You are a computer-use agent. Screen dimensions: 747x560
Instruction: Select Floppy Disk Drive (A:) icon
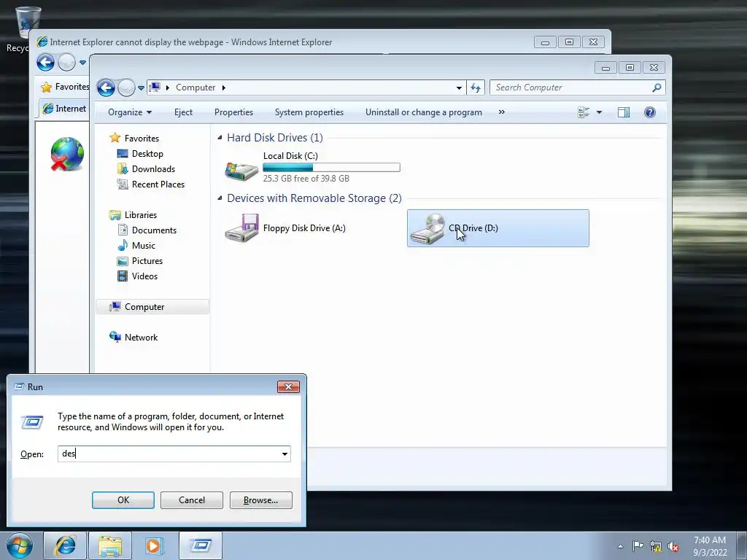[242, 228]
